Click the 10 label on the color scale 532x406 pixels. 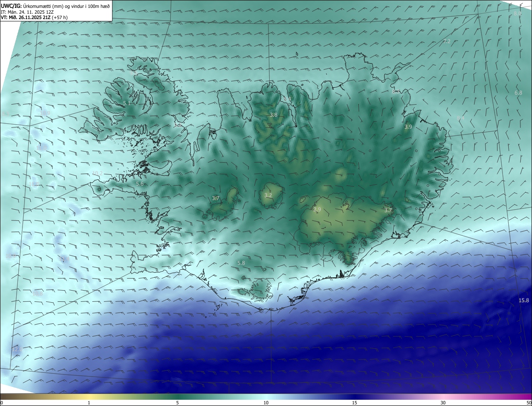[x=266, y=403]
